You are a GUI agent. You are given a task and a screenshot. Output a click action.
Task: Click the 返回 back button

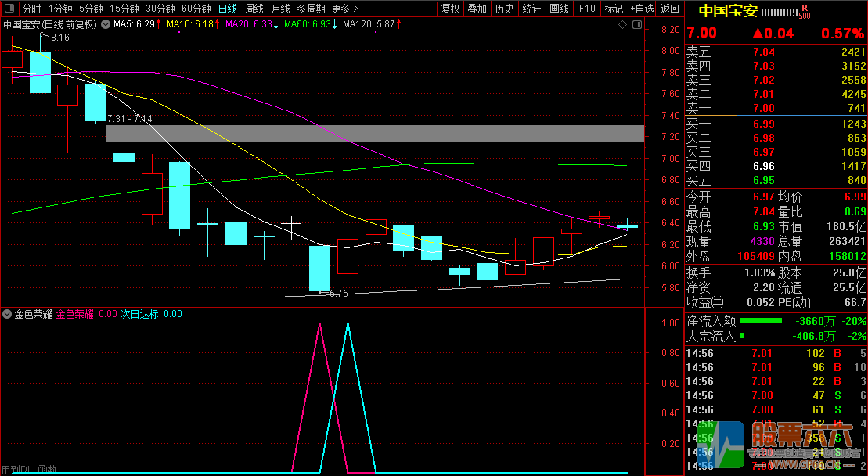pos(670,9)
